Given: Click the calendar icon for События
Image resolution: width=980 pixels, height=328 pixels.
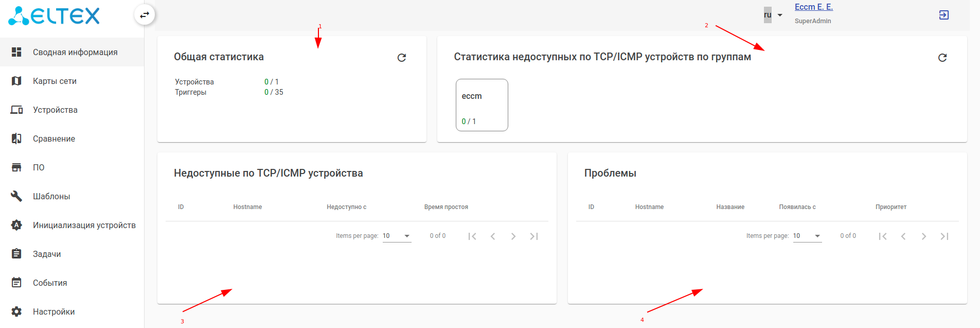Looking at the screenshot, I should [16, 283].
